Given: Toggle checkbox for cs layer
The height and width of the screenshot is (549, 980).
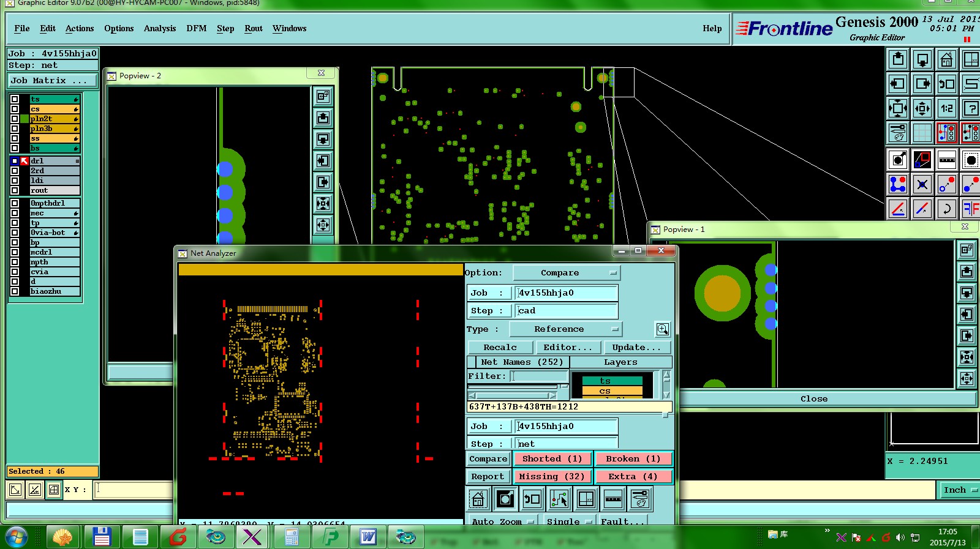Looking at the screenshot, I should [x=15, y=109].
